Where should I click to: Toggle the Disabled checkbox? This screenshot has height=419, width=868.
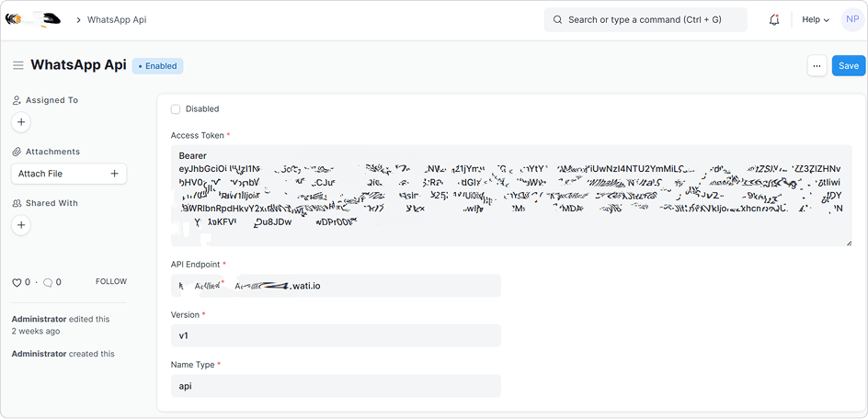pos(176,109)
